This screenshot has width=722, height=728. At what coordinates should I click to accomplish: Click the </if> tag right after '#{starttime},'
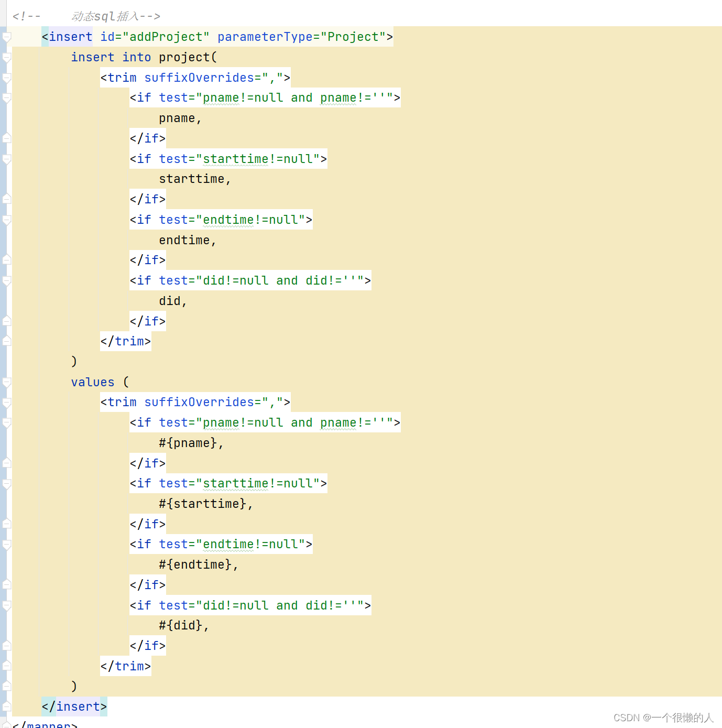pos(148,524)
